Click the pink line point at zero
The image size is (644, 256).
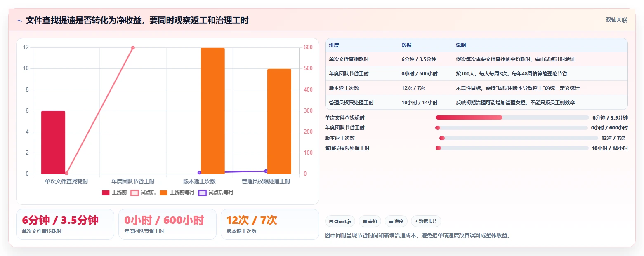pyautogui.click(x=66, y=174)
